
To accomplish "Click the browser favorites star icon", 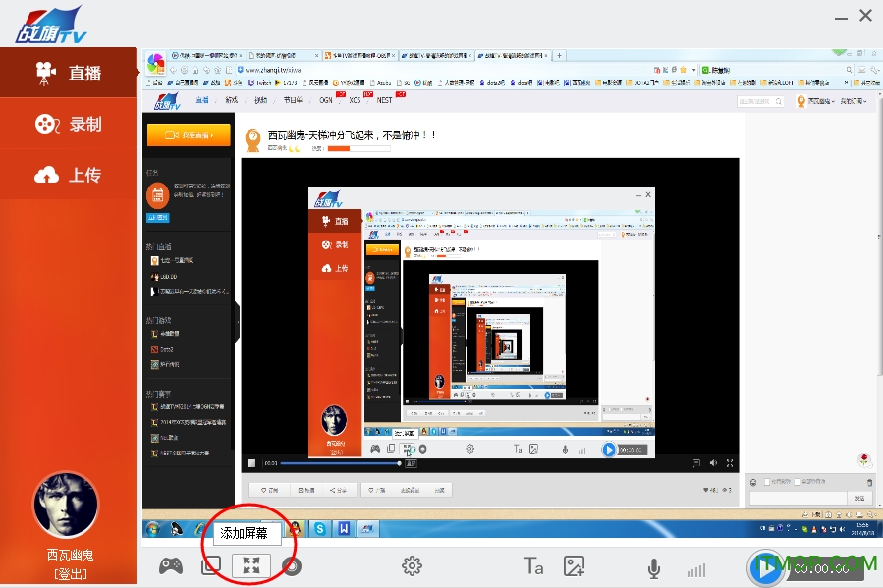I will click(683, 70).
